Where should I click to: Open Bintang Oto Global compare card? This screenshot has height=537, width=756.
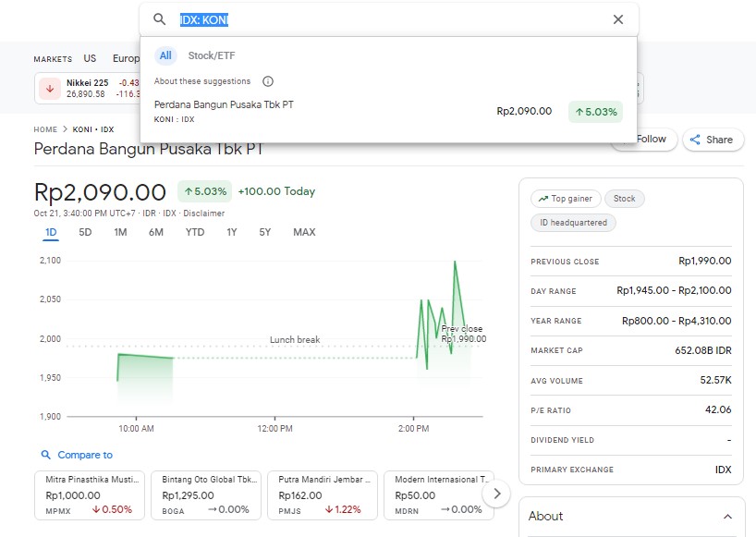[206, 495]
